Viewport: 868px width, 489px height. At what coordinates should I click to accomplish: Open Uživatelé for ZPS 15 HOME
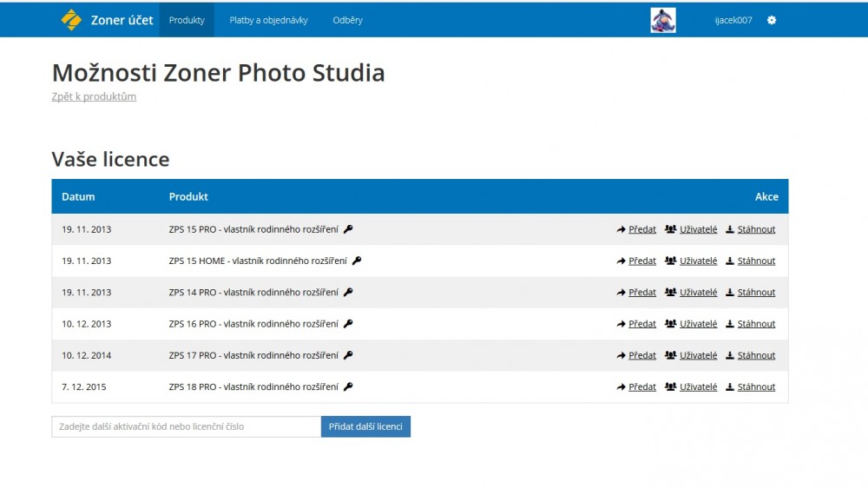point(698,261)
